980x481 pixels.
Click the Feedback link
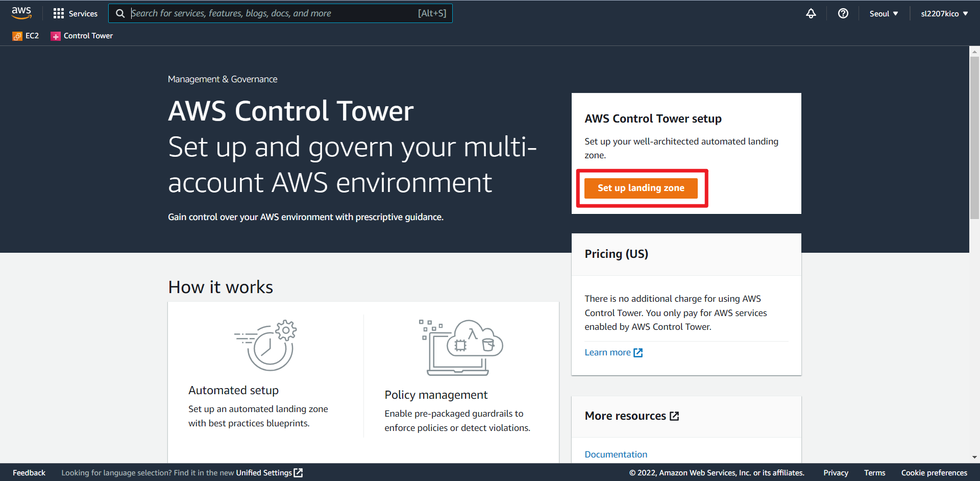29,472
